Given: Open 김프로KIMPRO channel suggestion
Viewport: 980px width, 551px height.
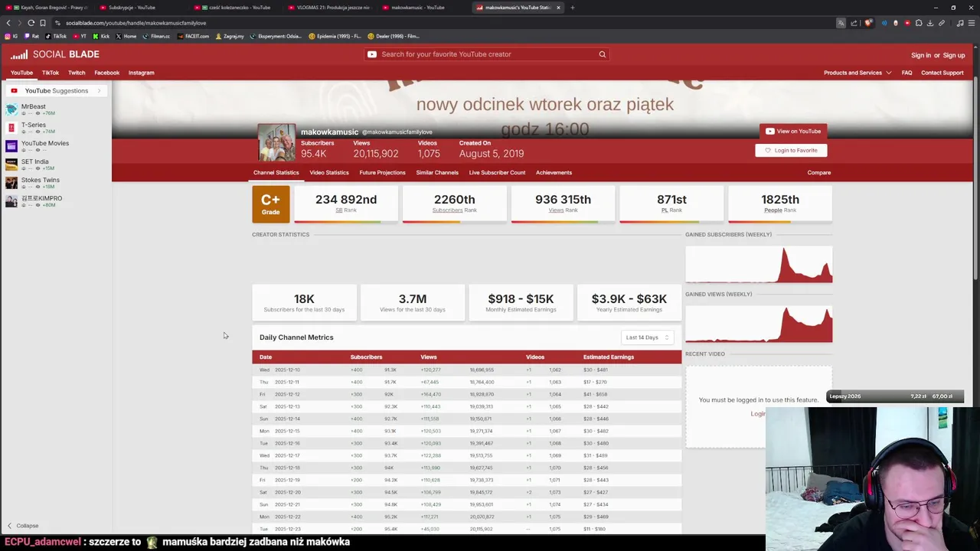Looking at the screenshot, I should tap(41, 201).
